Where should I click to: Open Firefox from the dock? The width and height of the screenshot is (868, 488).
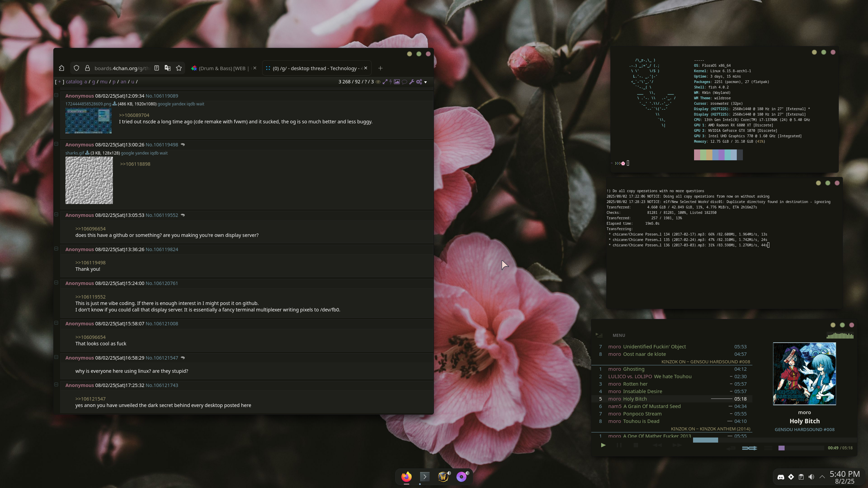[x=407, y=477]
